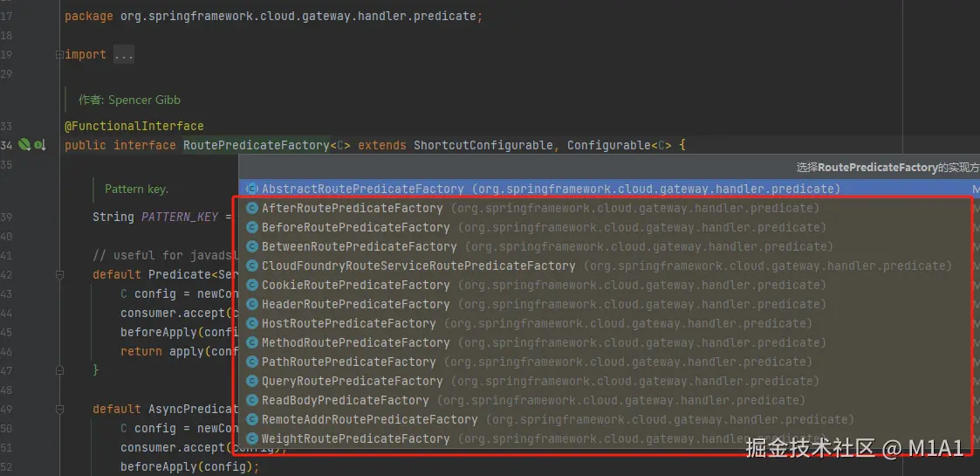This screenshot has width=980, height=476.
Task: Click line number 46 in the gutter
Action: 6,351
